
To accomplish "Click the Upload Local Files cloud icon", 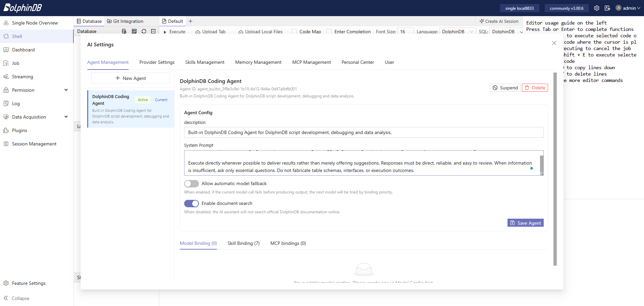I will coord(241,32).
